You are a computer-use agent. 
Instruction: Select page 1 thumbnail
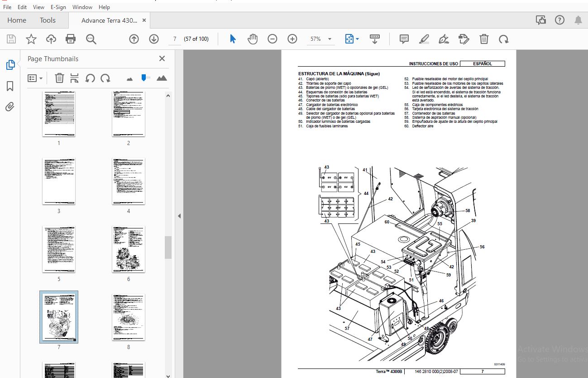click(59, 113)
